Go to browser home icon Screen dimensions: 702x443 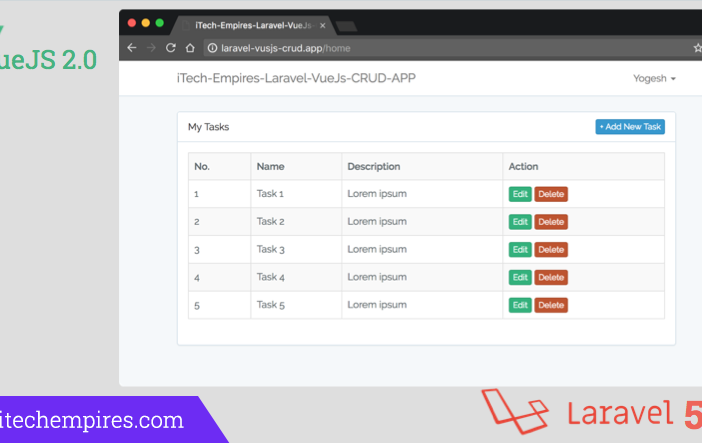(x=190, y=47)
